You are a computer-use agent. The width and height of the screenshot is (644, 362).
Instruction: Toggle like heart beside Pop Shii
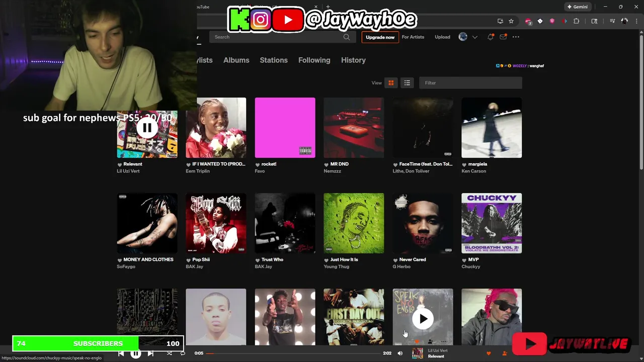(x=189, y=260)
